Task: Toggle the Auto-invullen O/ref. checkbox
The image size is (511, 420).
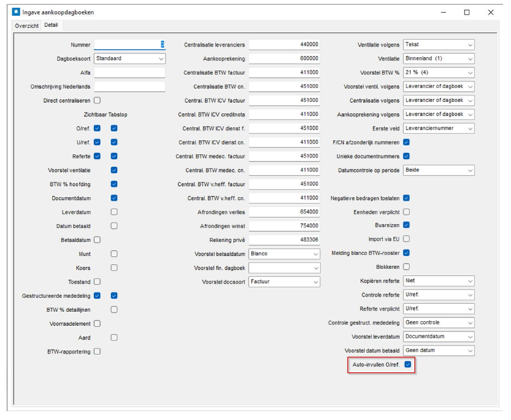Action: coord(407,365)
